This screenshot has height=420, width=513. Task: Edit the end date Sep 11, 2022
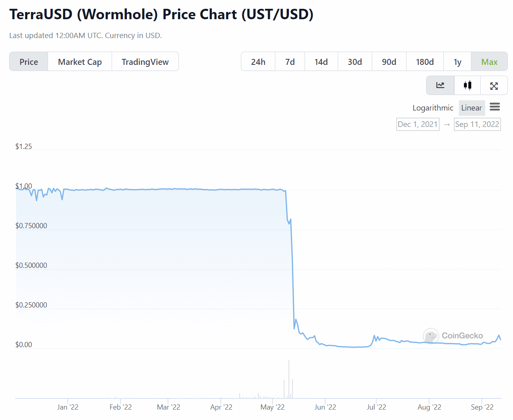coord(477,124)
